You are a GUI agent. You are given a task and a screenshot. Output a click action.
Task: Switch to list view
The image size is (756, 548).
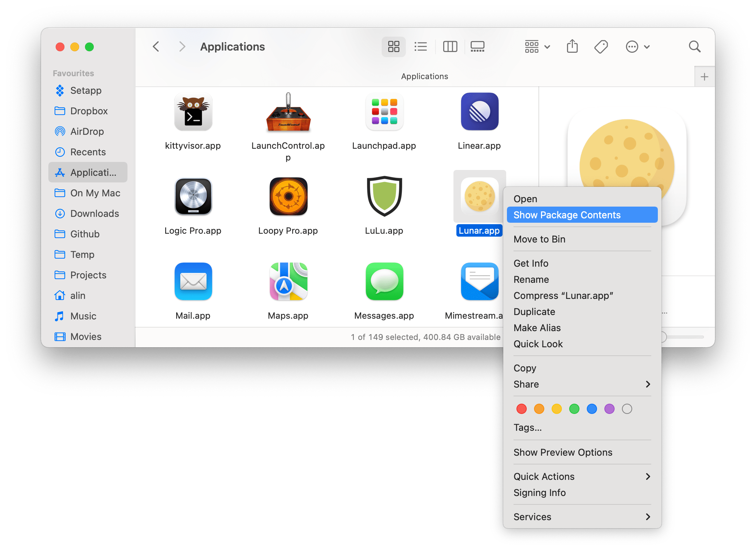[x=420, y=47]
